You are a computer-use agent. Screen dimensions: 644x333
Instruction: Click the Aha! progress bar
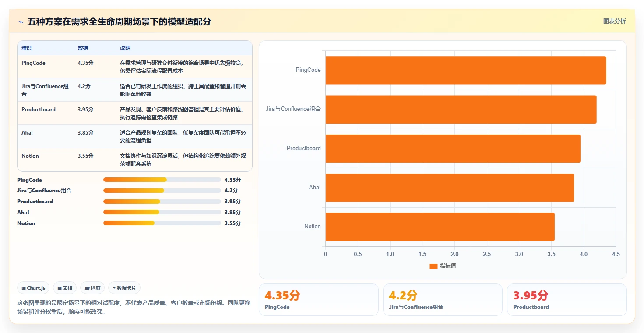[162, 212]
